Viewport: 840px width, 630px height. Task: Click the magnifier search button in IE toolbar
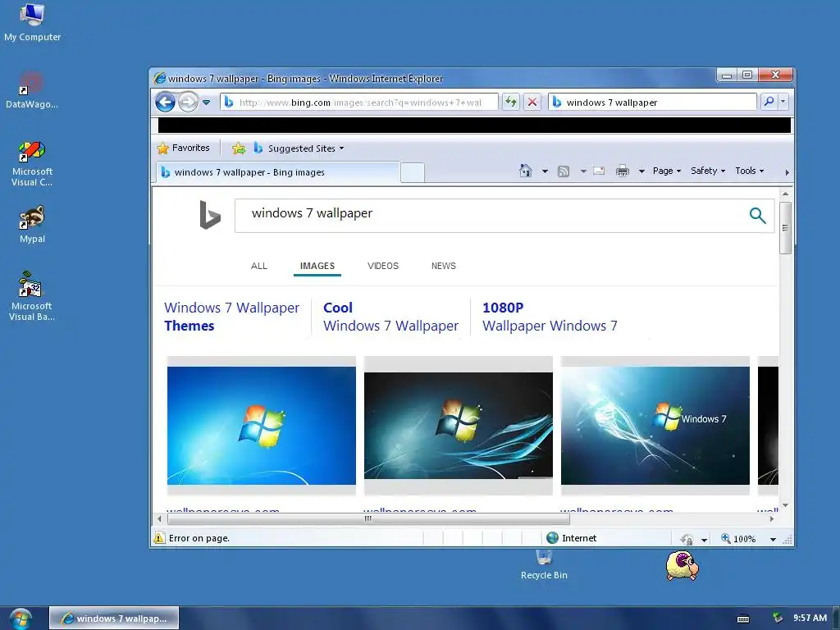coord(769,102)
